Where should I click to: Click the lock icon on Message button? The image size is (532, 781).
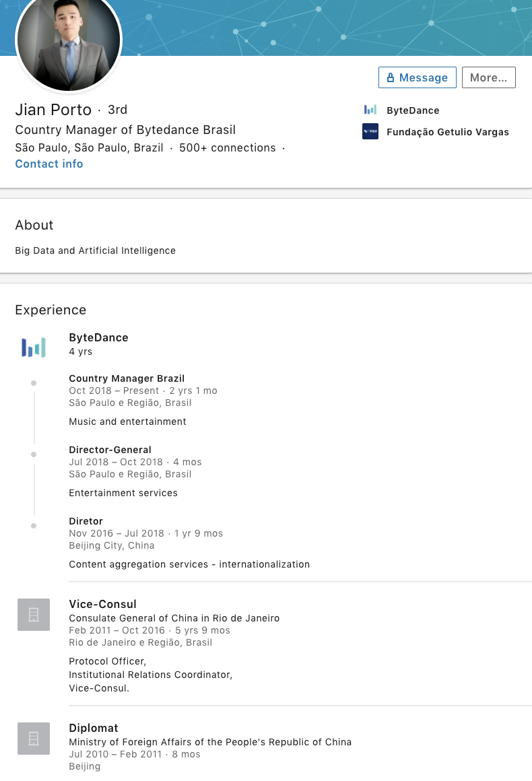click(x=390, y=78)
